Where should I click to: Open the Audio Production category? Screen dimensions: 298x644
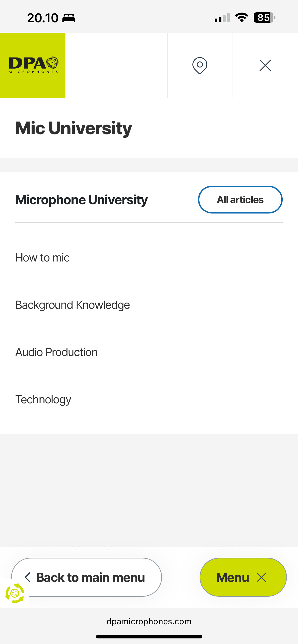tap(57, 352)
